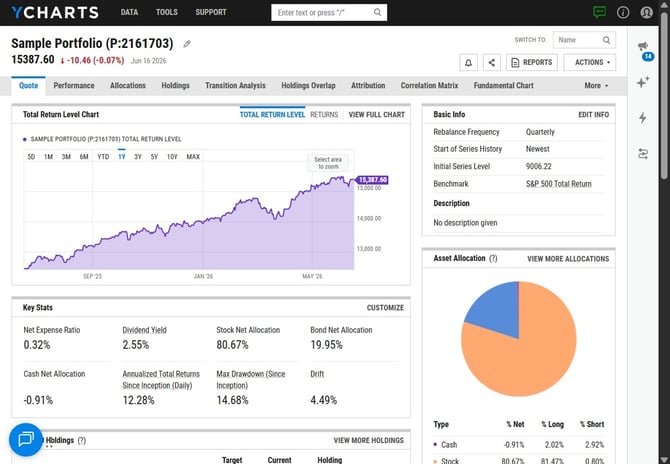Viewport: 670px width, 464px height.
Task: Open the DATA menu
Action: [129, 12]
